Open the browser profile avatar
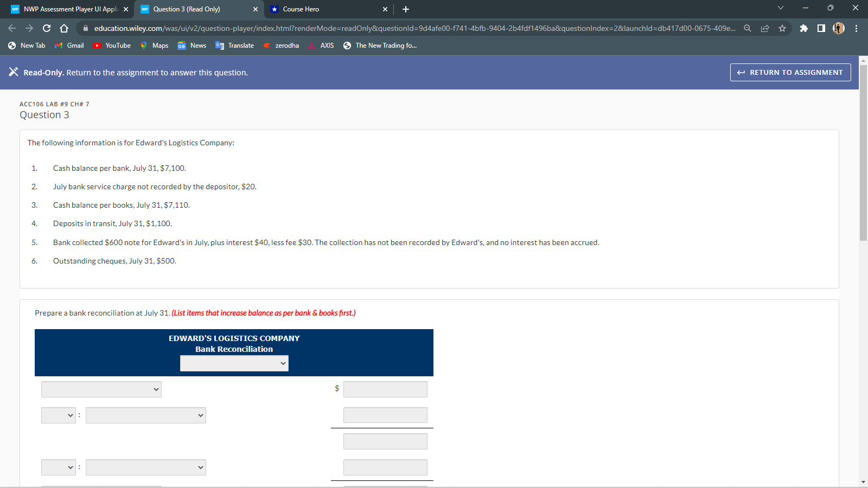 point(838,28)
